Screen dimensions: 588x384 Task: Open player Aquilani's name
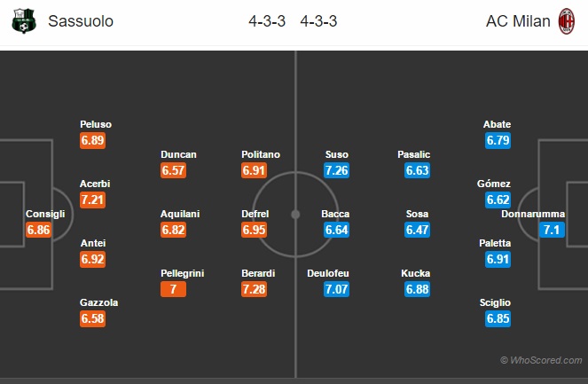180,214
